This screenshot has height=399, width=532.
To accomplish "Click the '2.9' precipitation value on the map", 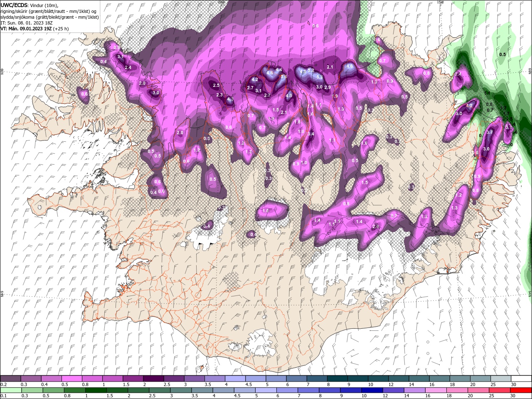I will (328, 87).
